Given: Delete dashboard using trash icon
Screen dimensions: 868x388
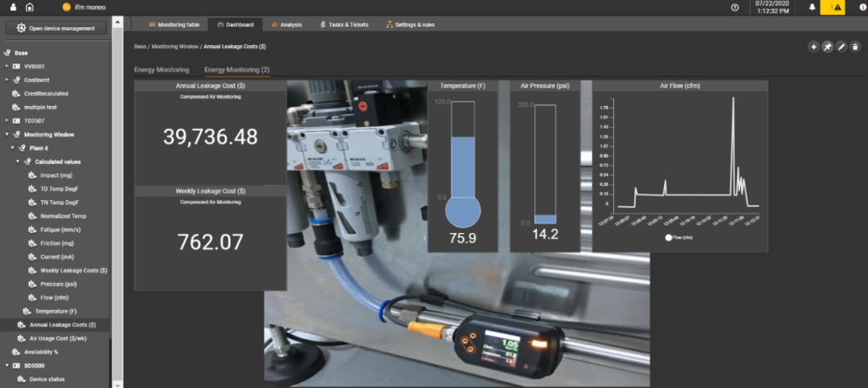Looking at the screenshot, I should [855, 47].
